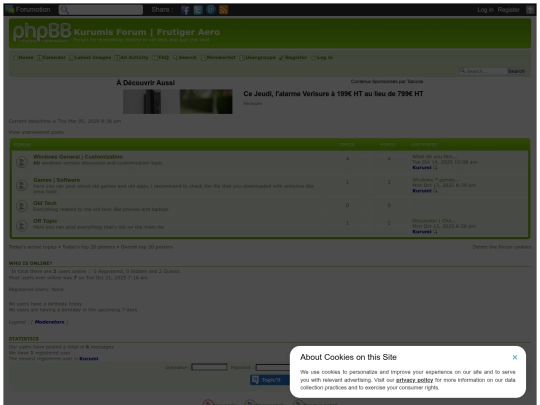Open the Home menu item

[x=23, y=58]
